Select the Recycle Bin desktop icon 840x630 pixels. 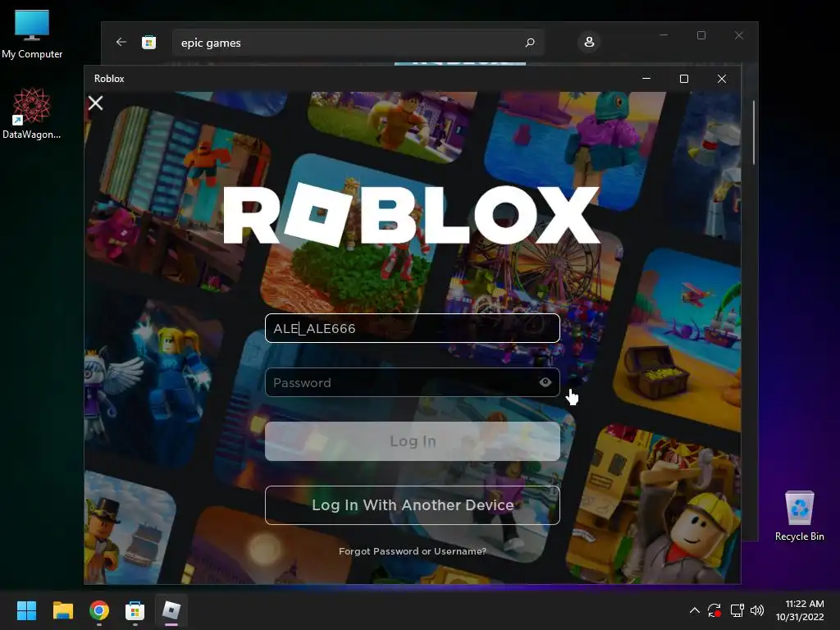[x=799, y=516]
